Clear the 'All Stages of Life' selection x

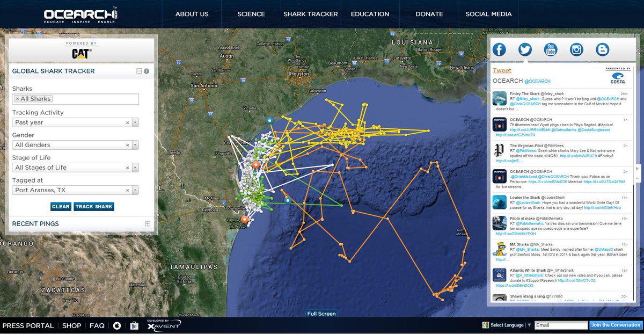coord(128,168)
